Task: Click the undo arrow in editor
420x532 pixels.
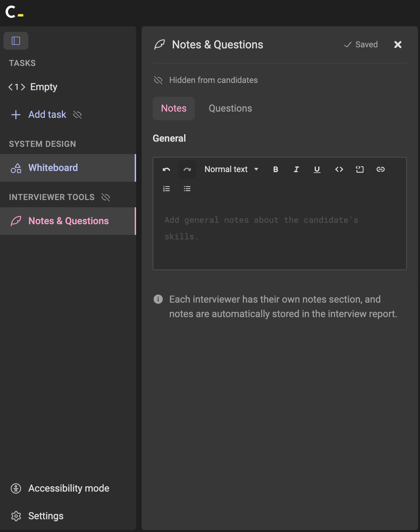Action: [x=166, y=169]
